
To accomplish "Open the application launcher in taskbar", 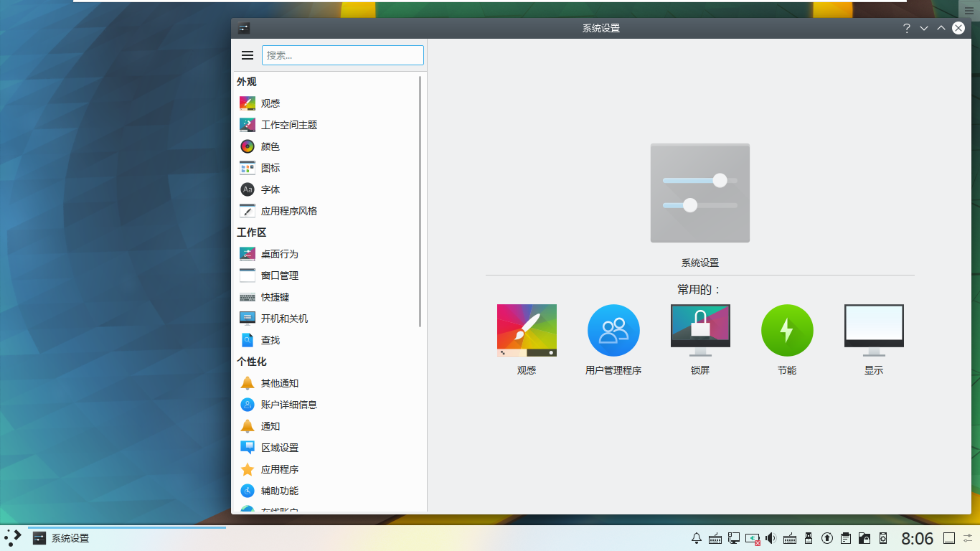I will [x=13, y=538].
